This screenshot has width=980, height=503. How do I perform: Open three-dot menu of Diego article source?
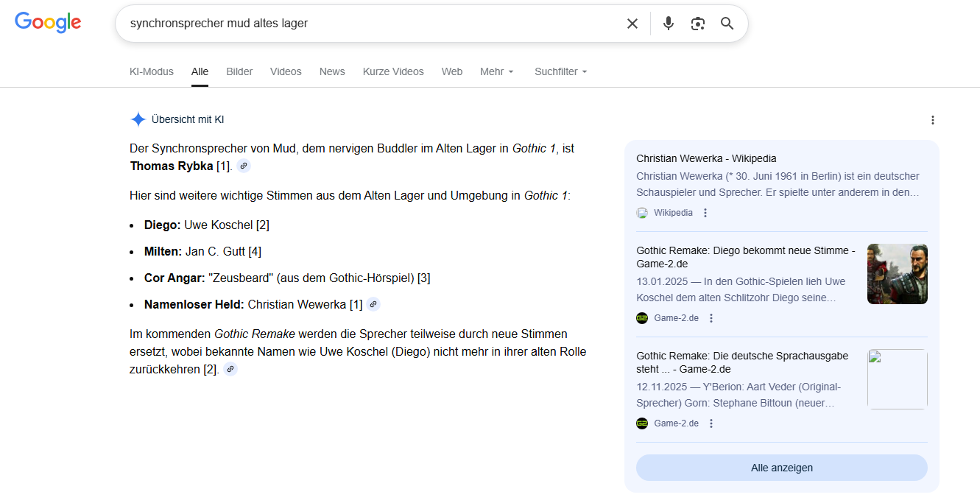[x=711, y=318]
